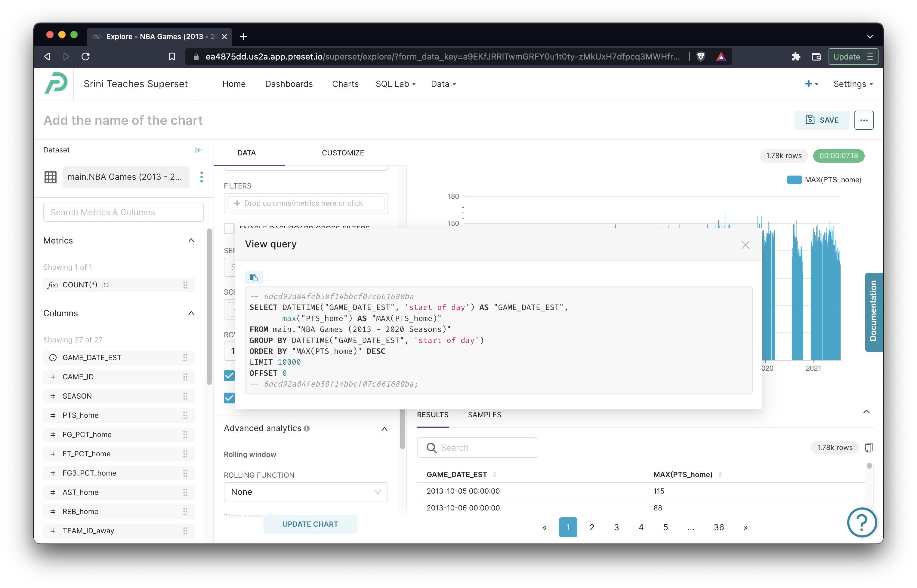Save the chart with SAVE button
917x588 pixels.
pos(822,120)
